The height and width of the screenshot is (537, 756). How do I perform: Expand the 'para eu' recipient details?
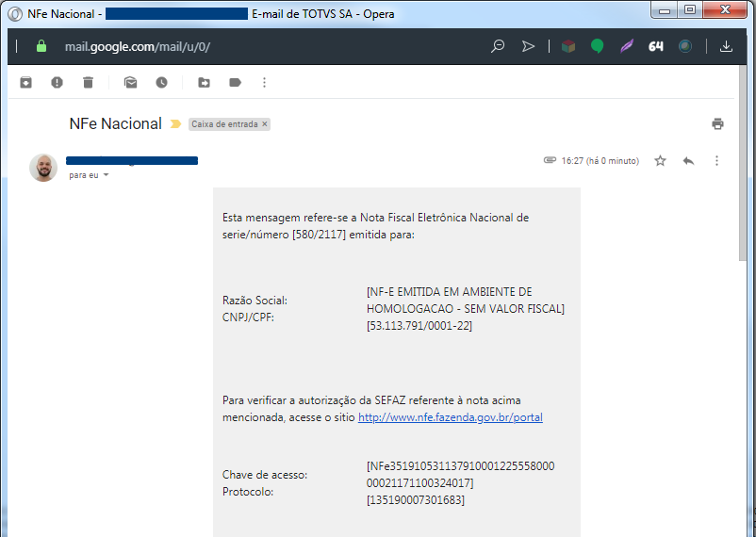[x=107, y=175]
